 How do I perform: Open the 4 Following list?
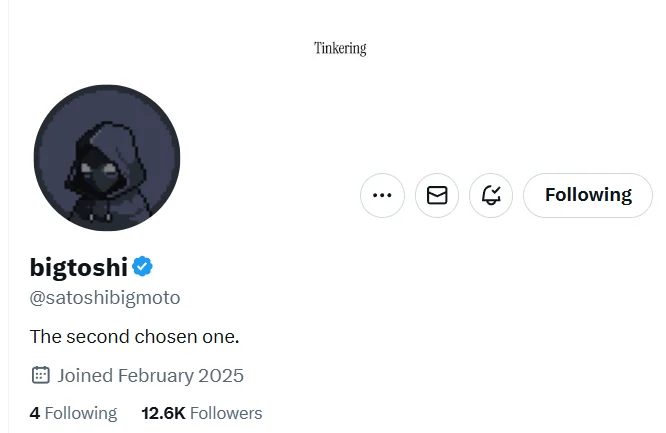(x=73, y=413)
